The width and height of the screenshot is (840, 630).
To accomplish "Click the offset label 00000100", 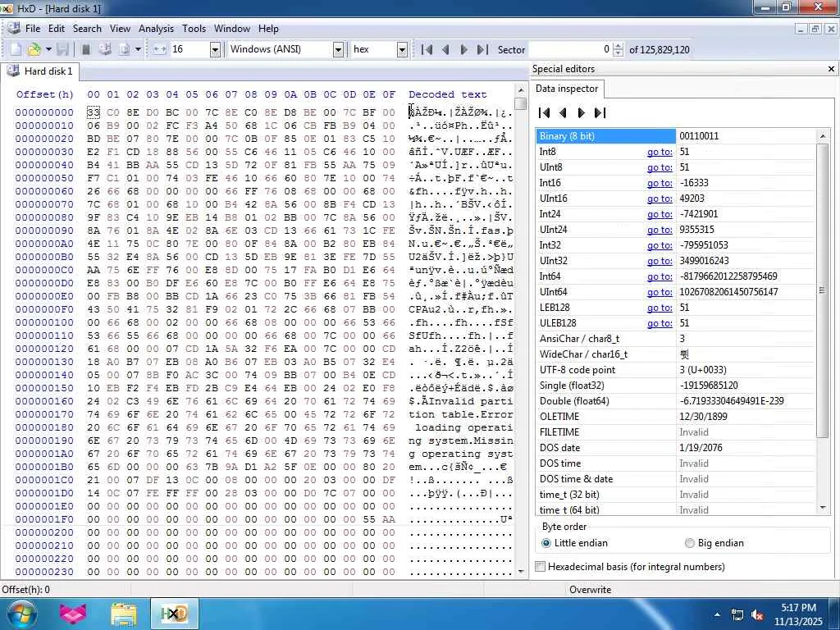I will 44,322.
